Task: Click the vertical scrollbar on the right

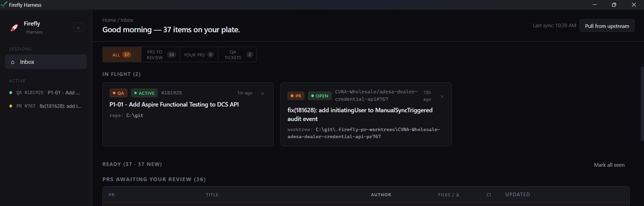Action: [642, 104]
